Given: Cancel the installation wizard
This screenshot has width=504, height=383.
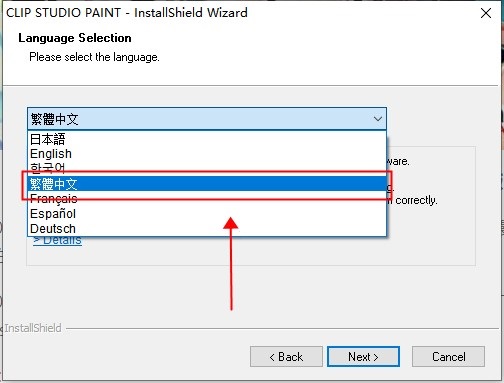Looking at the screenshot, I should point(448,357).
